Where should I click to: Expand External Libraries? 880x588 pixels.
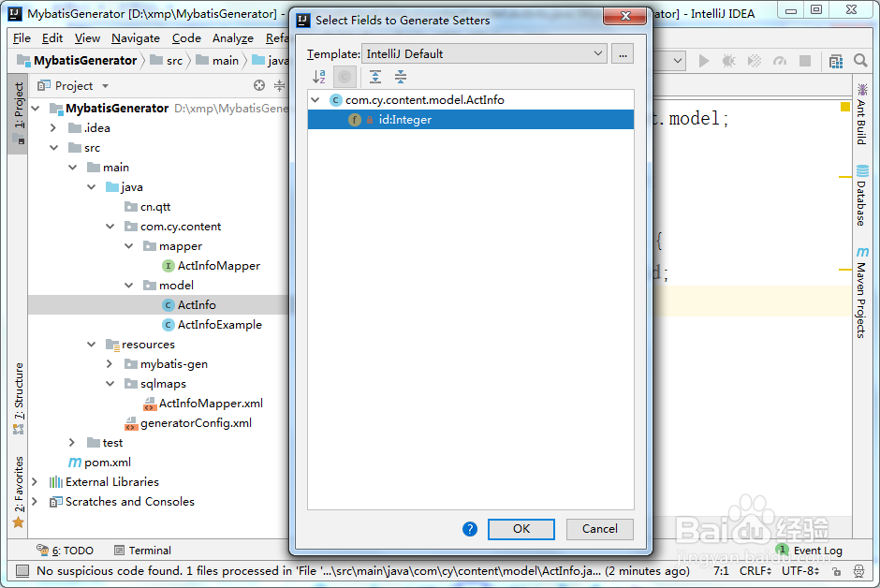(x=36, y=482)
